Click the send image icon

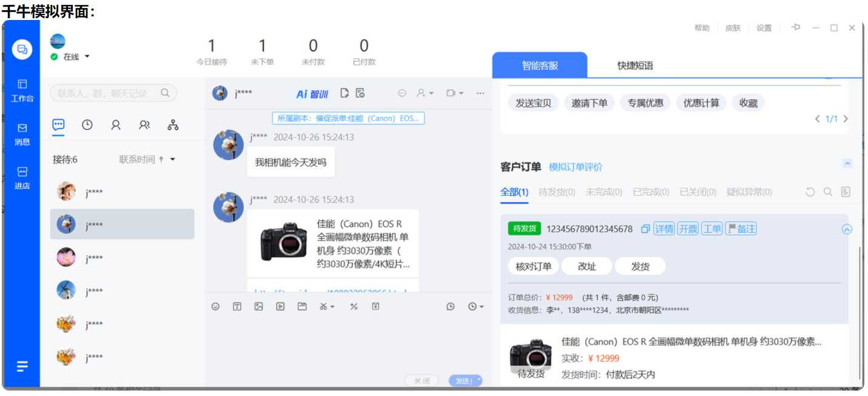[258, 306]
